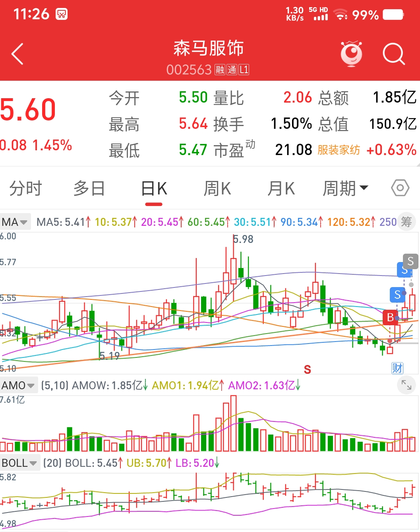Tap the L1 data level badge
The width and height of the screenshot is (420, 532).
[244, 70]
